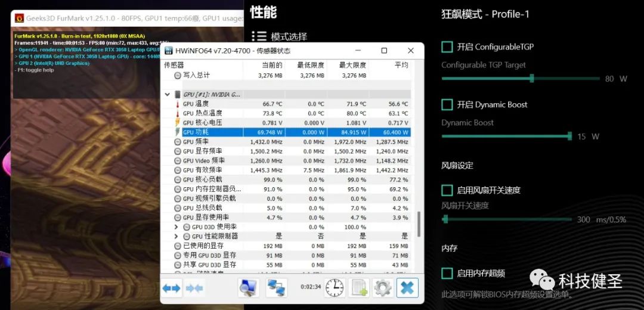The image size is (644, 310).
Task: Click the HWiNFO sensor list vertical scrollbar
Action: coord(419,224)
